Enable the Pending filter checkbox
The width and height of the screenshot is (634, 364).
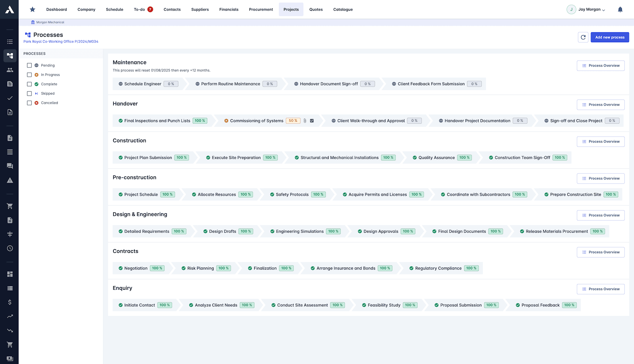29,65
